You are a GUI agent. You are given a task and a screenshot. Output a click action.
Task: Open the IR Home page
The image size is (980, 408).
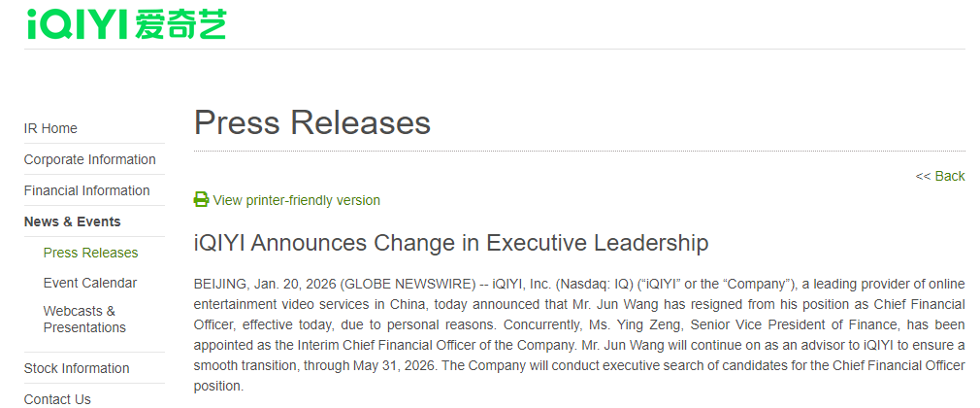[50, 128]
